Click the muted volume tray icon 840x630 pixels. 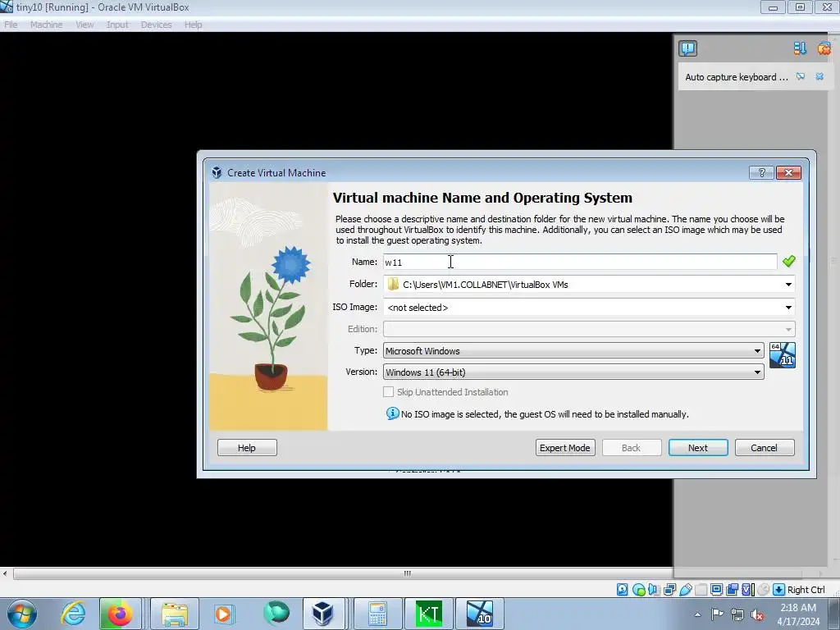click(757, 614)
